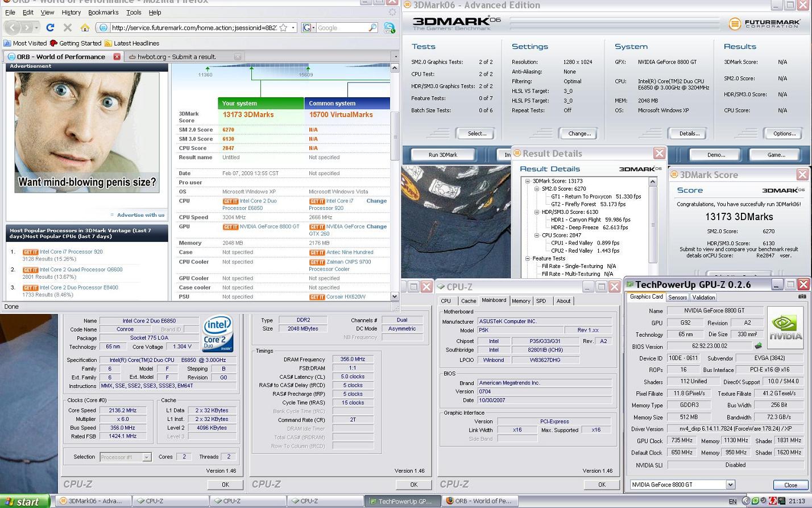812x508 pixels.
Task: Bookmark page with the star icon
Action: (x=283, y=27)
